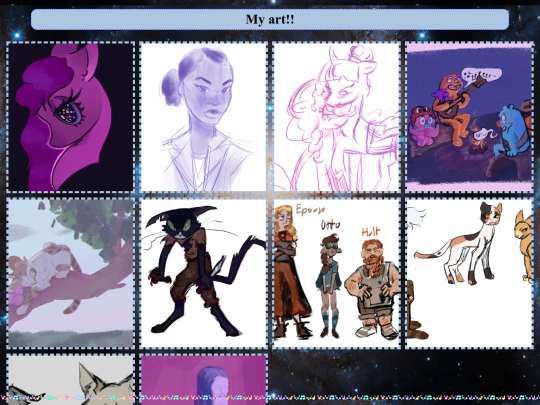View the pink pony line sketch
540x405 pixels.
pyautogui.click(x=336, y=117)
